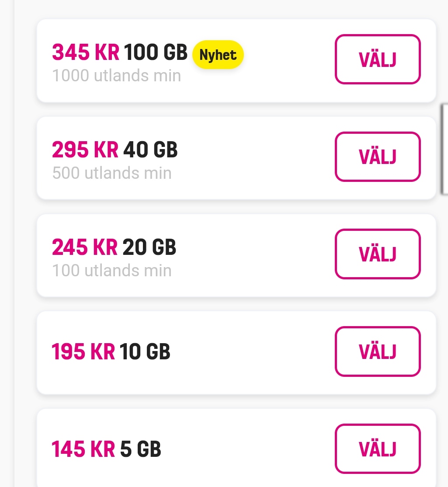Viewport: 448px width, 487px height.
Task: Click the 10 GB data amount
Action: tap(145, 351)
